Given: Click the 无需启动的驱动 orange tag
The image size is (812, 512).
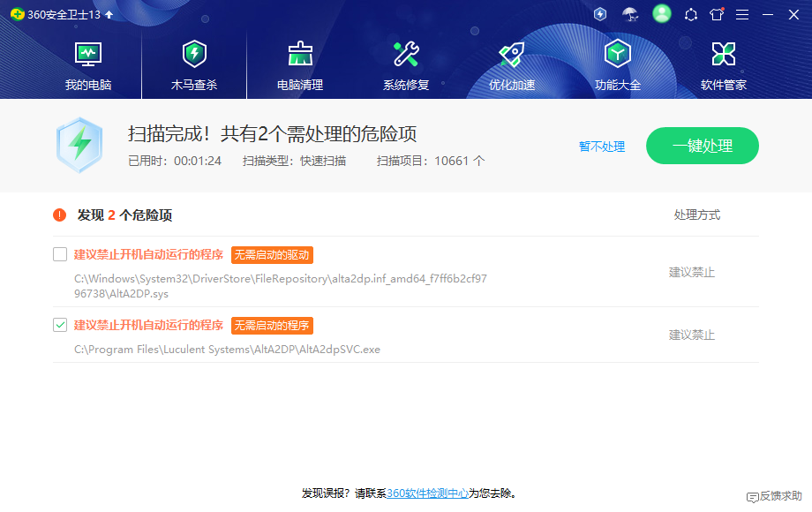Looking at the screenshot, I should coord(272,255).
